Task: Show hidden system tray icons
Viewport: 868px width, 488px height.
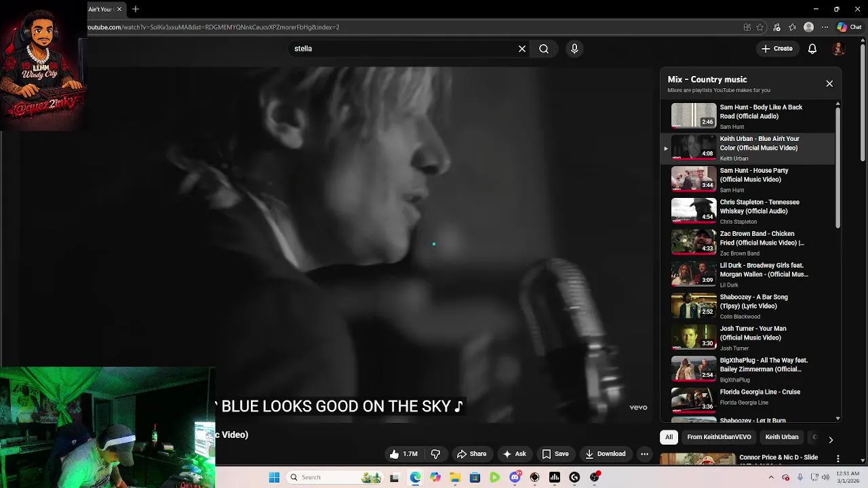Action: tap(771, 477)
